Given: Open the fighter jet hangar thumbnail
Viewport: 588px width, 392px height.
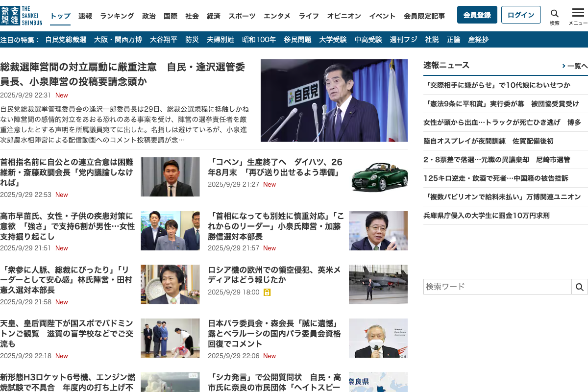Looking at the screenshot, I should (378, 284).
